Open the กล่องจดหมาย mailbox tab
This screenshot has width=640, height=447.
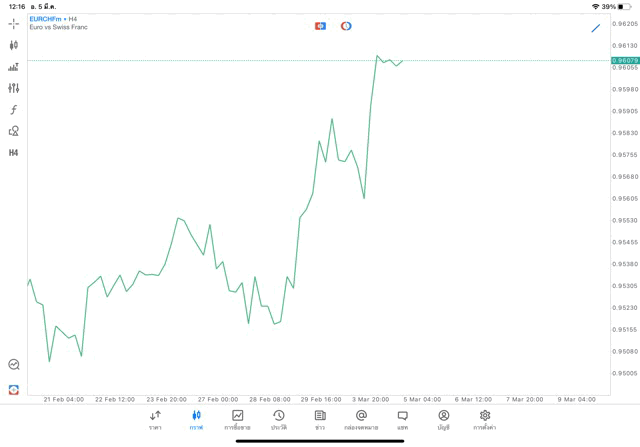[361, 420]
